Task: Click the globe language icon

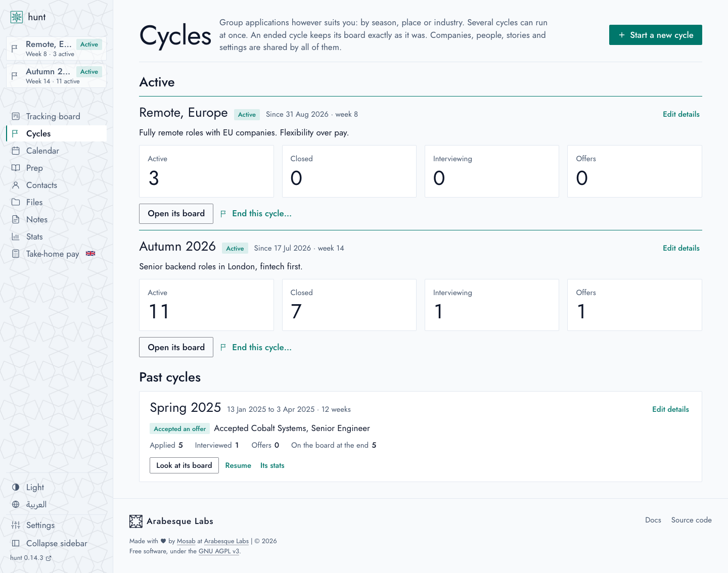Action: click(16, 504)
